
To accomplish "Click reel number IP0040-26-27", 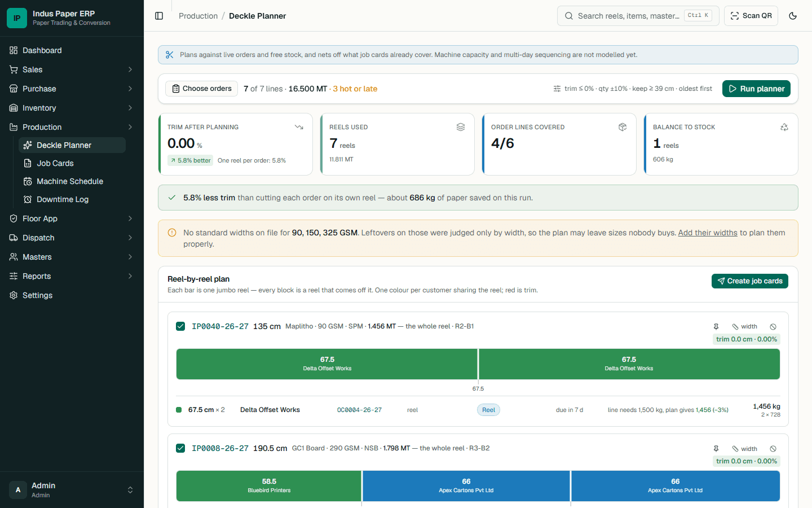I will coord(220,326).
